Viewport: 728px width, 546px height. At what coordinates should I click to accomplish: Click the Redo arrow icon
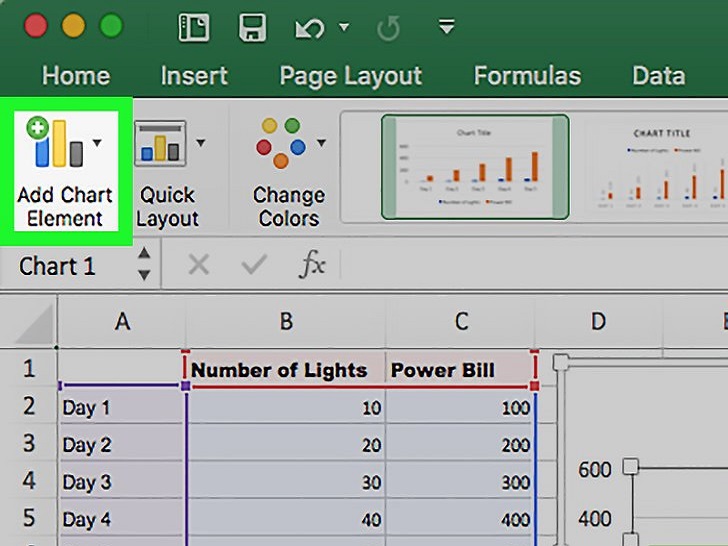(x=388, y=28)
